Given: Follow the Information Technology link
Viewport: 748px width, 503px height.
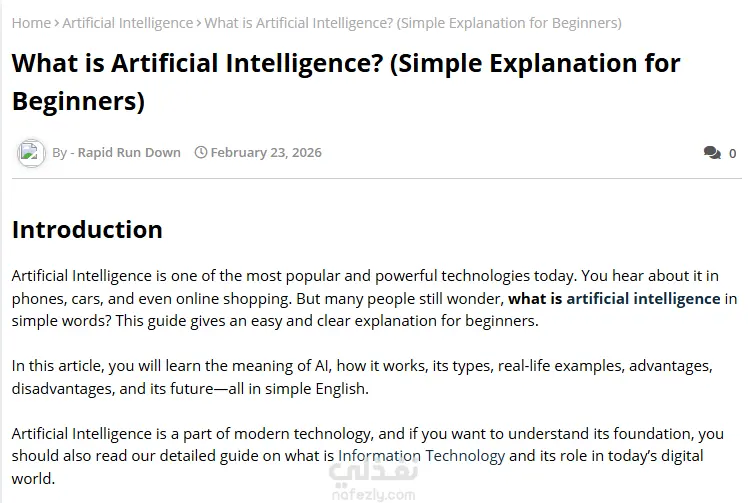Looking at the screenshot, I should click(421, 456).
